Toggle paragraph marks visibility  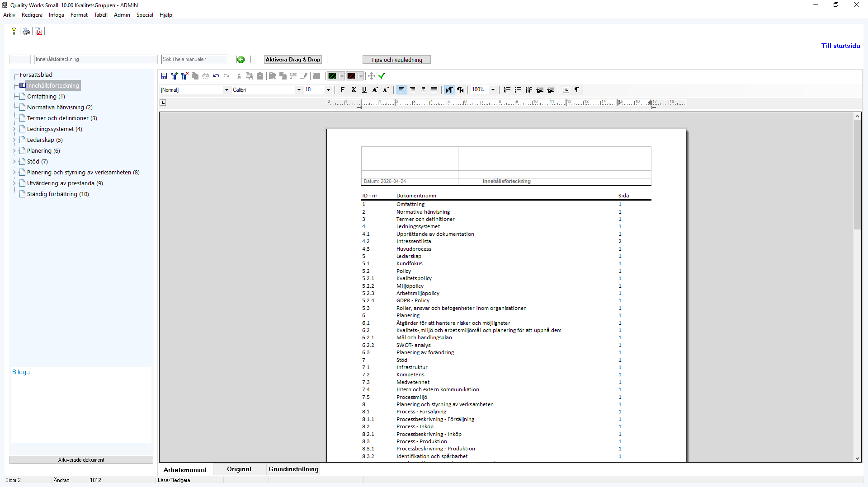pos(577,90)
